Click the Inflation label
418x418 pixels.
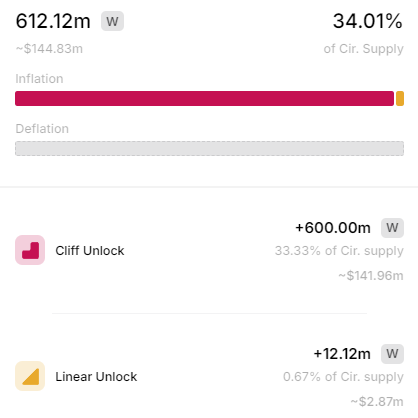39,79
